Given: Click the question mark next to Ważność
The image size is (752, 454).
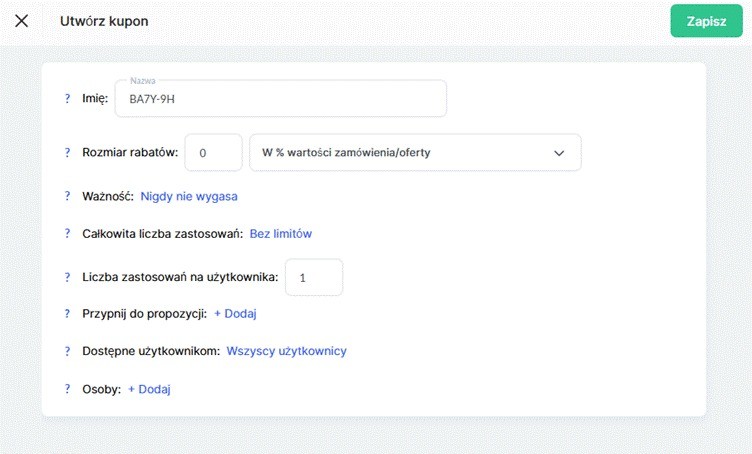Looking at the screenshot, I should (67, 196).
